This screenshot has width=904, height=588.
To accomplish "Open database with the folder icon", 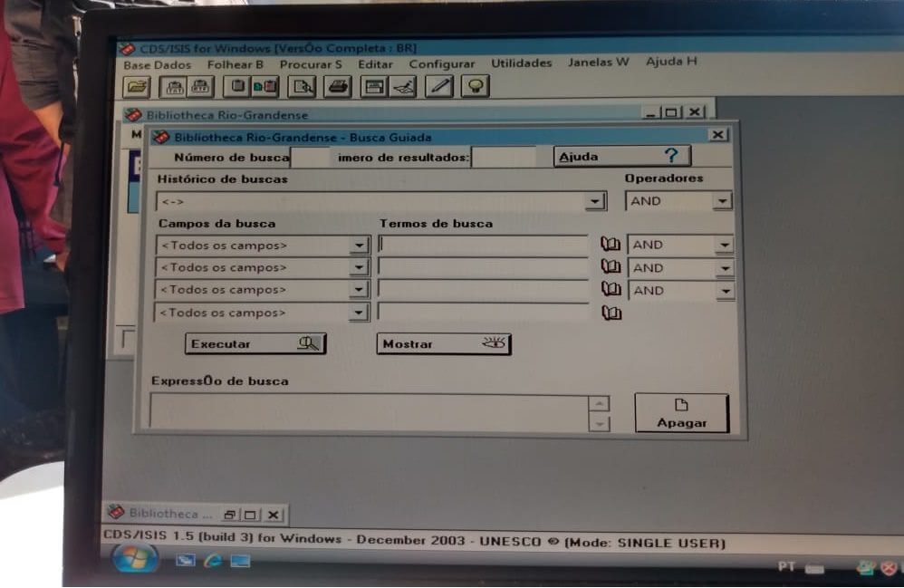I will pos(137,88).
